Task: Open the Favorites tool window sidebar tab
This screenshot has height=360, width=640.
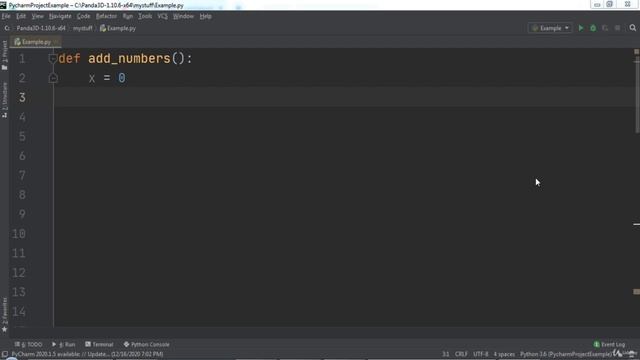Action: click(4, 315)
